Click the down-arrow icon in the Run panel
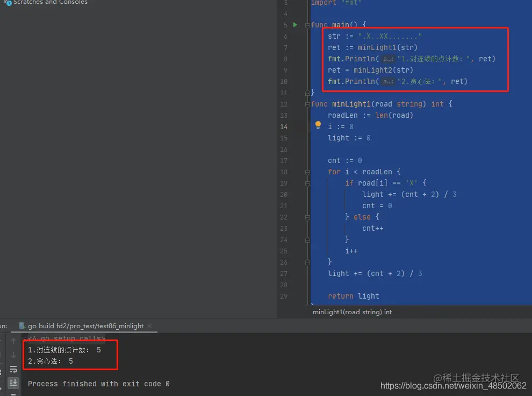 point(13,355)
